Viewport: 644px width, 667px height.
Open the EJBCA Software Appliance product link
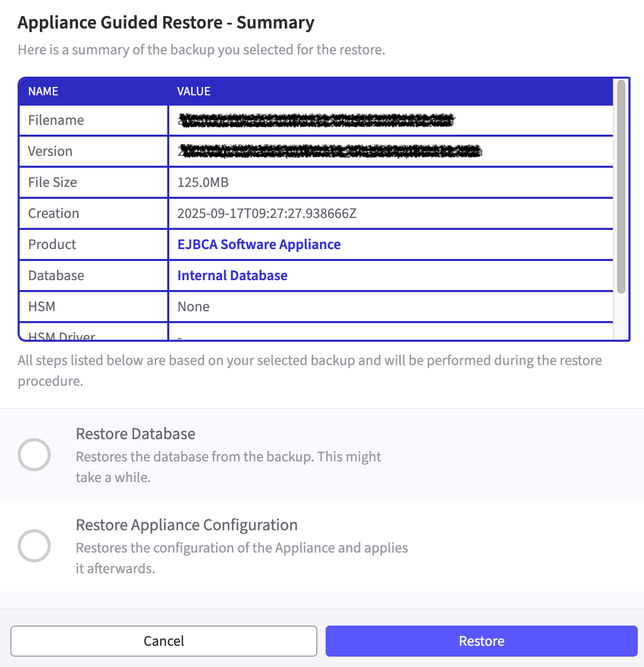(x=259, y=244)
